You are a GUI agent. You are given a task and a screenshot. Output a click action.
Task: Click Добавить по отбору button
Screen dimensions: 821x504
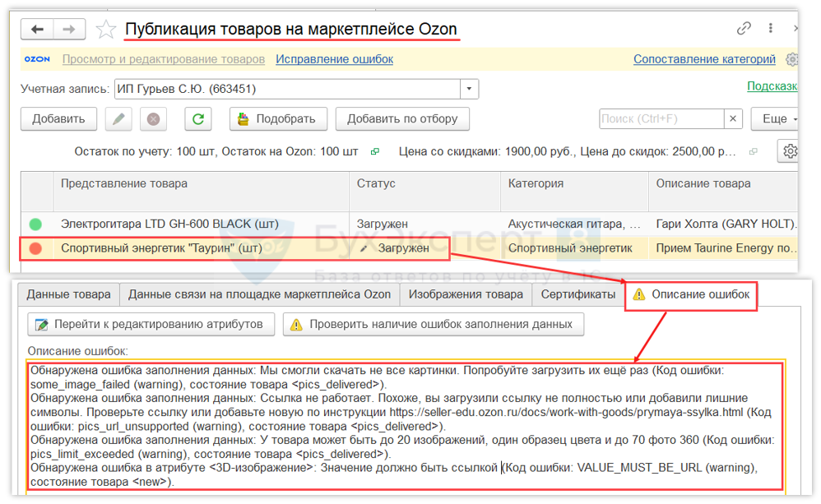point(402,118)
